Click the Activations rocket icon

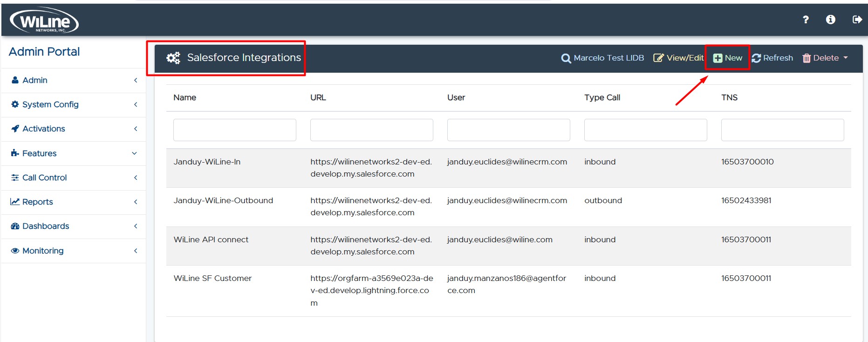tap(15, 129)
